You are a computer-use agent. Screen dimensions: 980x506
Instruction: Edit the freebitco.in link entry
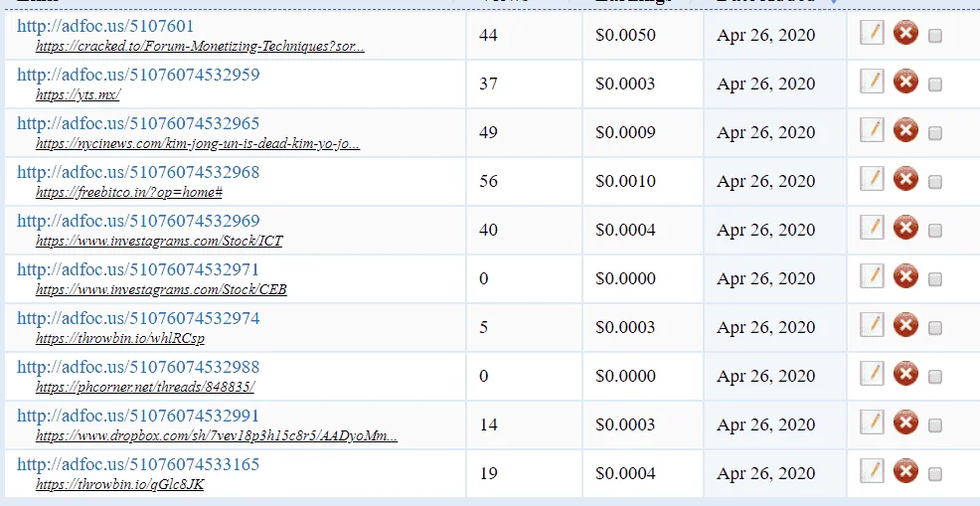[x=872, y=179]
